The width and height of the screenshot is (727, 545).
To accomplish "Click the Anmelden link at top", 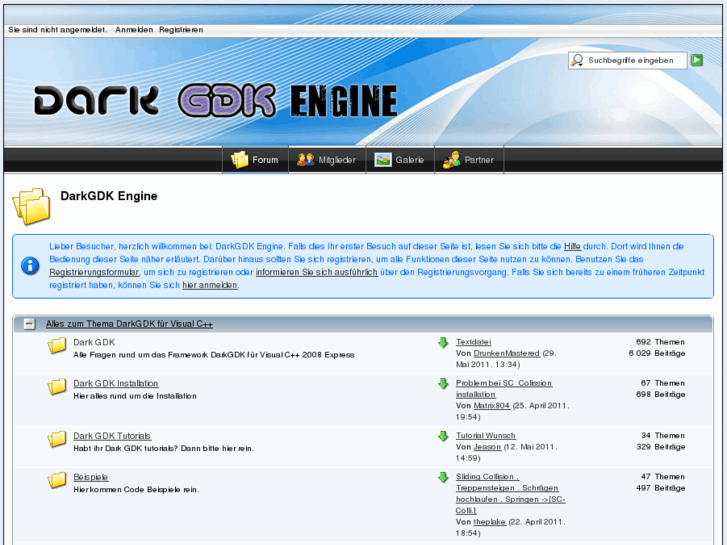I will [134, 30].
